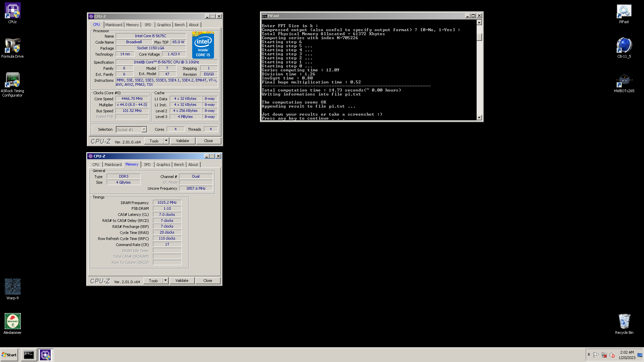Screen dimensions: 644x362
Task: Click the PiFast window title icon
Action: pyautogui.click(x=264, y=16)
